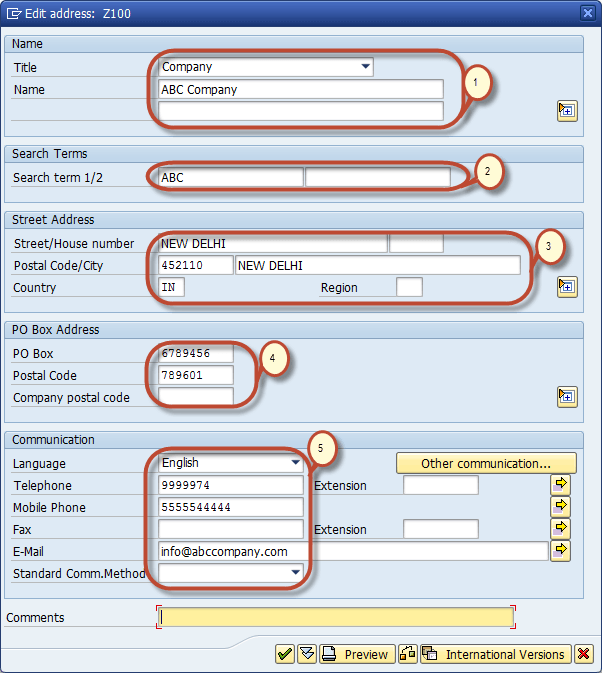
Task: Open more telephone numbers arrow icon
Action: 561,485
